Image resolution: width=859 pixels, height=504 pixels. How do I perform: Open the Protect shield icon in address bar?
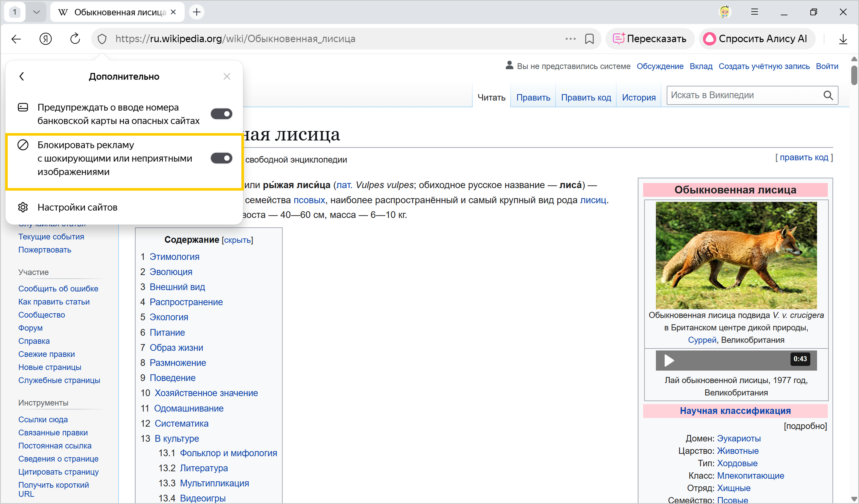[102, 39]
